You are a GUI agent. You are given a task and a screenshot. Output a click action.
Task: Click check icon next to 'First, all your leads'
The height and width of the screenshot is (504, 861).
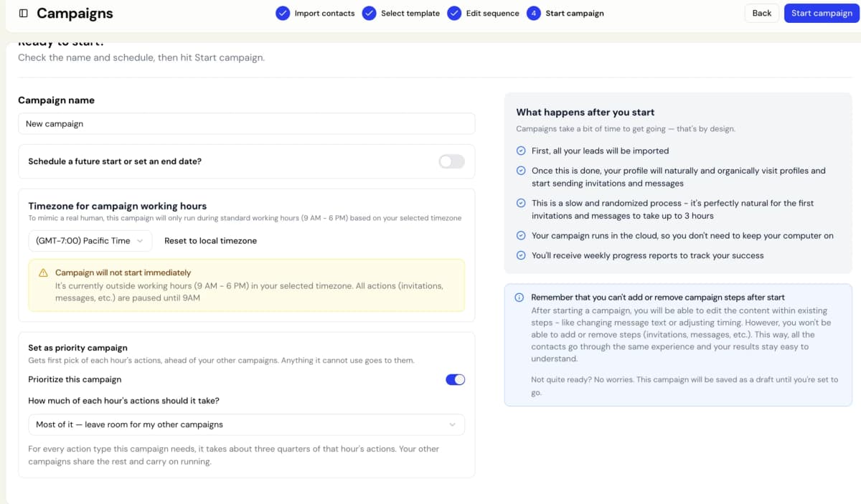pyautogui.click(x=521, y=151)
